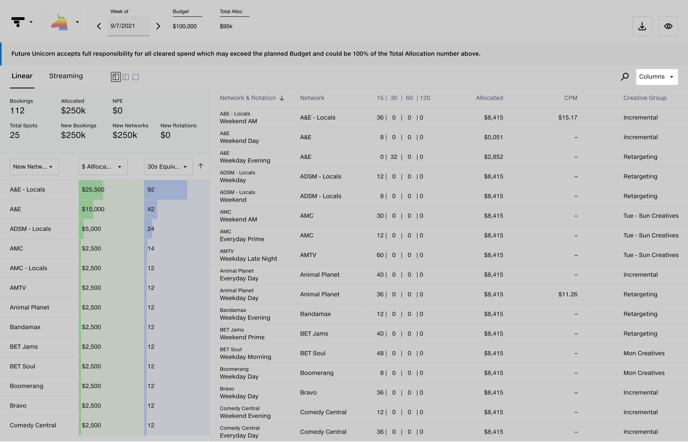The image size is (688, 442).
Task: Click the 15 | 30 | 60 | 120 header
Action: [403, 98]
